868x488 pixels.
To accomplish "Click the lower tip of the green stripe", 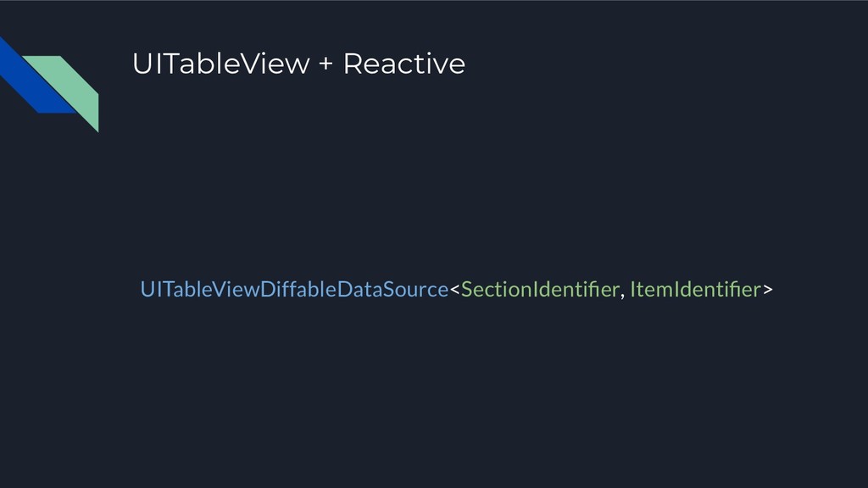I will coord(95,127).
